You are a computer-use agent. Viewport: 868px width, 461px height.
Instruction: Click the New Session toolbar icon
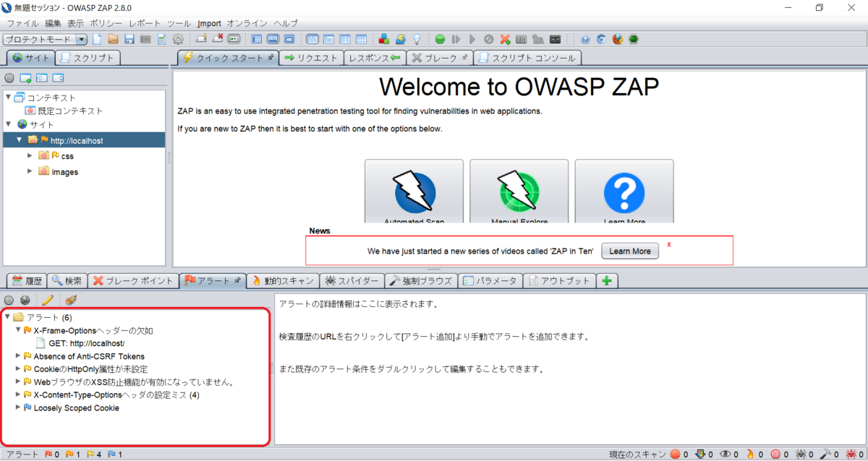click(97, 39)
